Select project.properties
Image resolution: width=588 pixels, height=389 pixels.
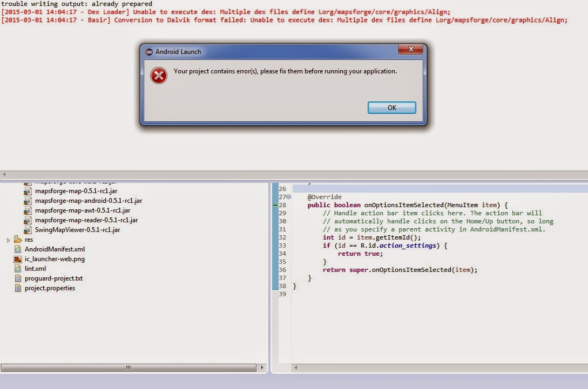pos(50,288)
